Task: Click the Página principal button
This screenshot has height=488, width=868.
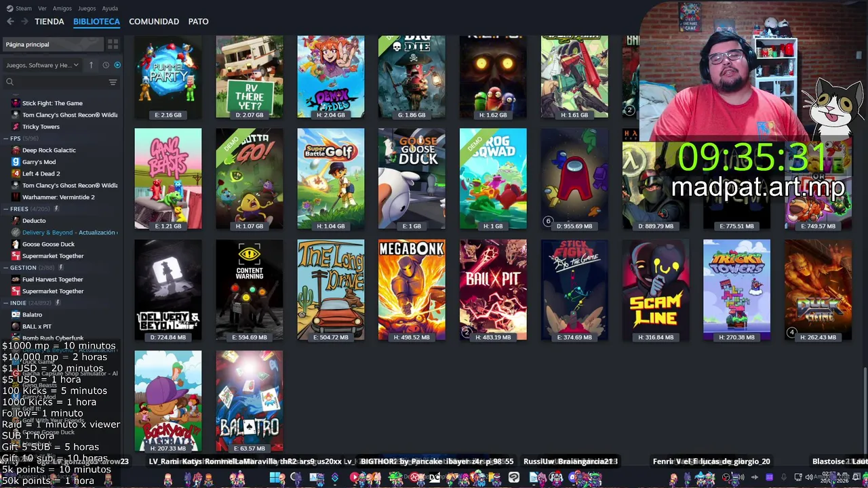Action: pos(53,44)
